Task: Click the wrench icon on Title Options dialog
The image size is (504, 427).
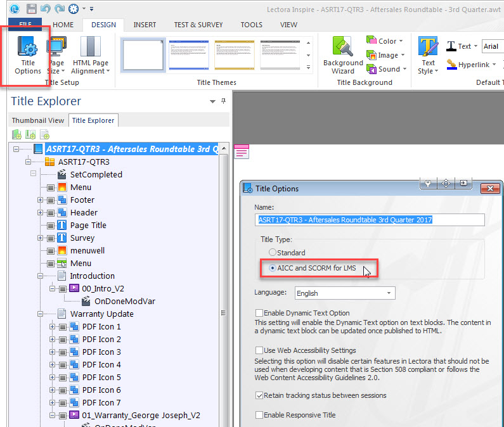Action: click(x=428, y=184)
